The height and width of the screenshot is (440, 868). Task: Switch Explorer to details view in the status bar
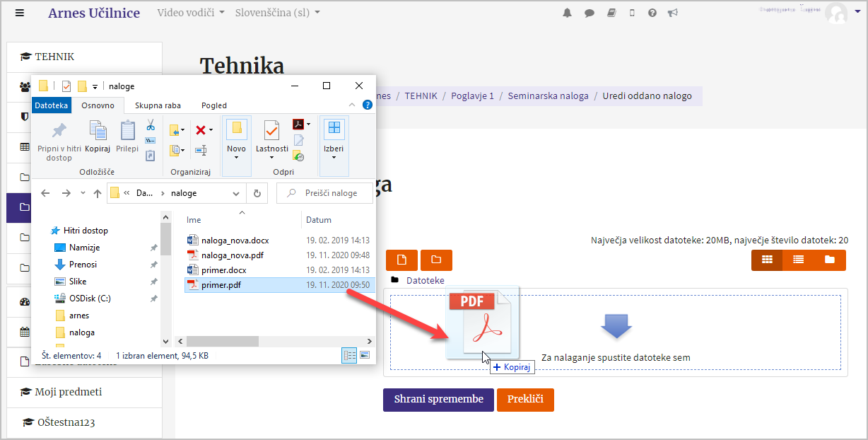pyautogui.click(x=350, y=356)
